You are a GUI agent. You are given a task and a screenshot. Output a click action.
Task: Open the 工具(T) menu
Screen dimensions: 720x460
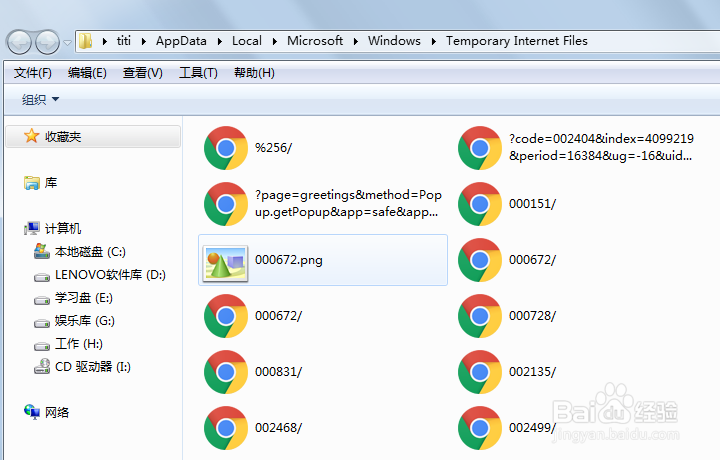(x=198, y=73)
